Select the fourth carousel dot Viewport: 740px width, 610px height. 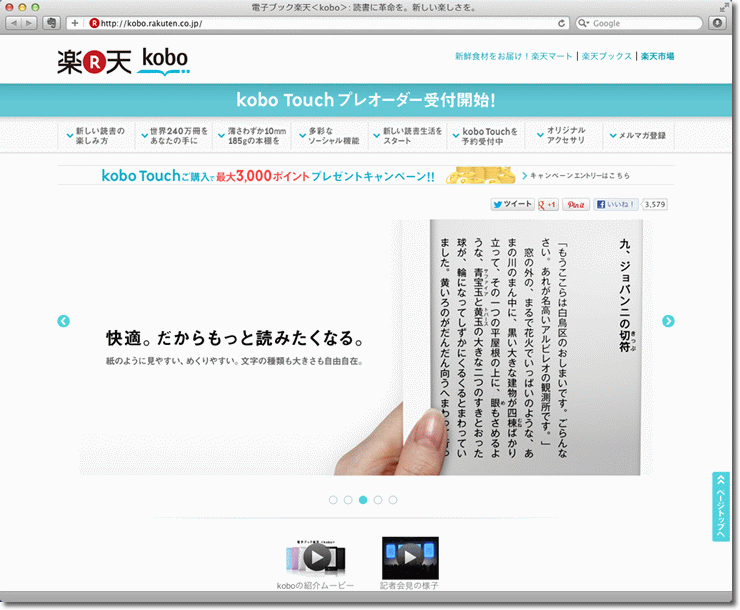coord(378,500)
